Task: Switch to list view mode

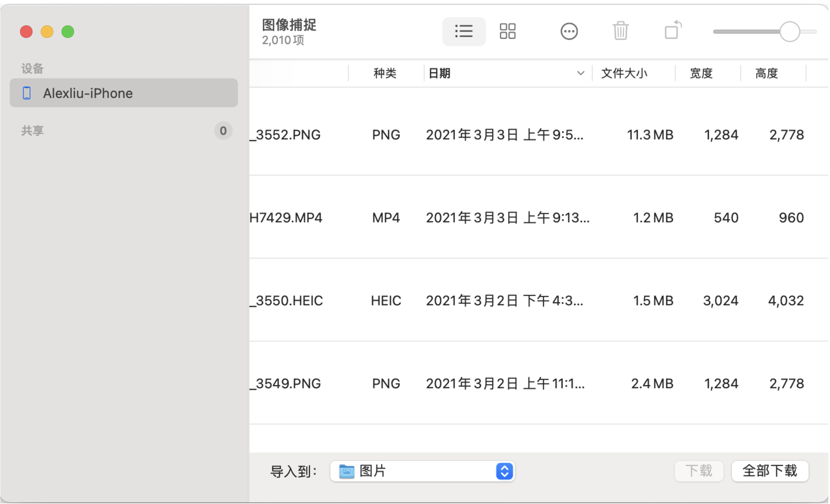Action: (x=464, y=31)
